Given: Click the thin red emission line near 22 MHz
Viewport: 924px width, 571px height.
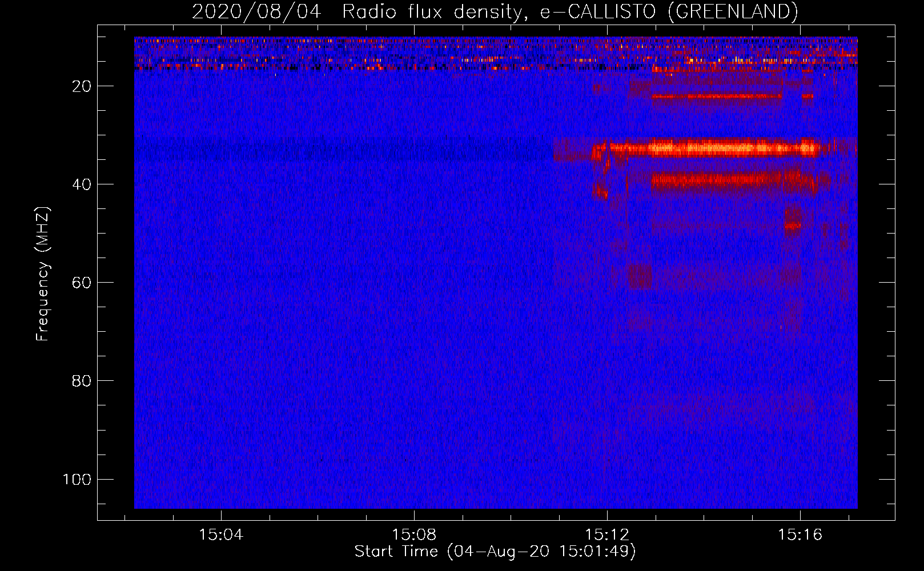Looking at the screenshot, I should click(x=717, y=96).
